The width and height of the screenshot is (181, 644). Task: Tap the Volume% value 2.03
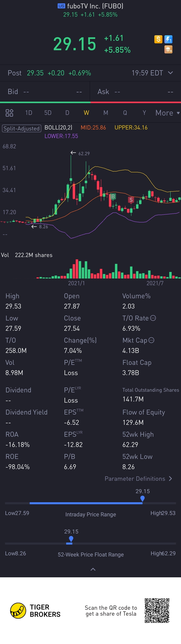pos(128,306)
